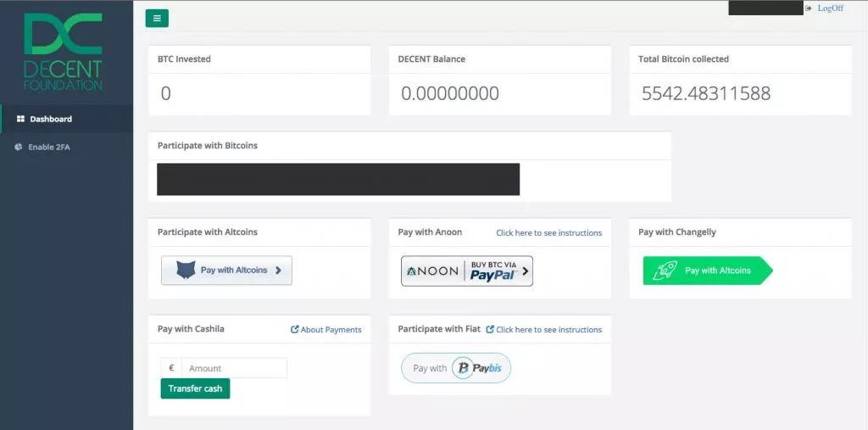Click the Dashboard grid icon in sidebar

(20, 119)
